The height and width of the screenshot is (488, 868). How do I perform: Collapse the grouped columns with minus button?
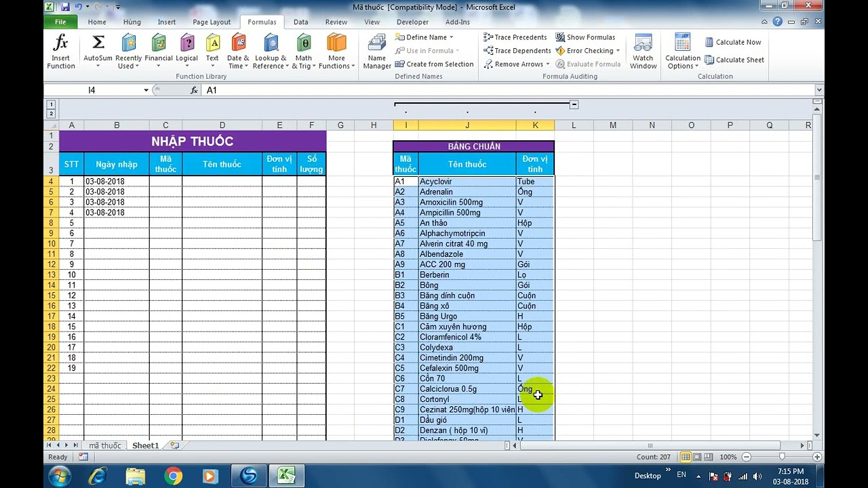pos(574,104)
